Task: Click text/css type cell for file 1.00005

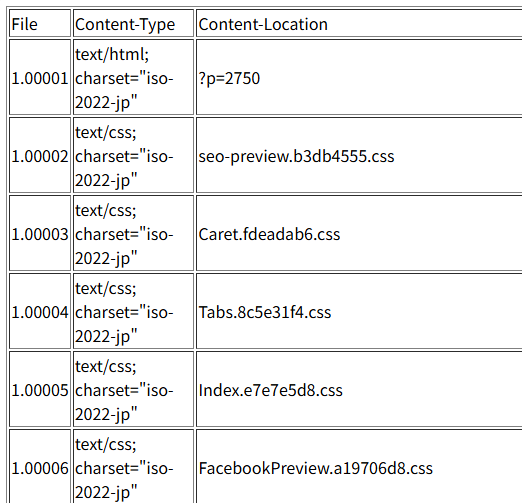Action: pos(133,389)
